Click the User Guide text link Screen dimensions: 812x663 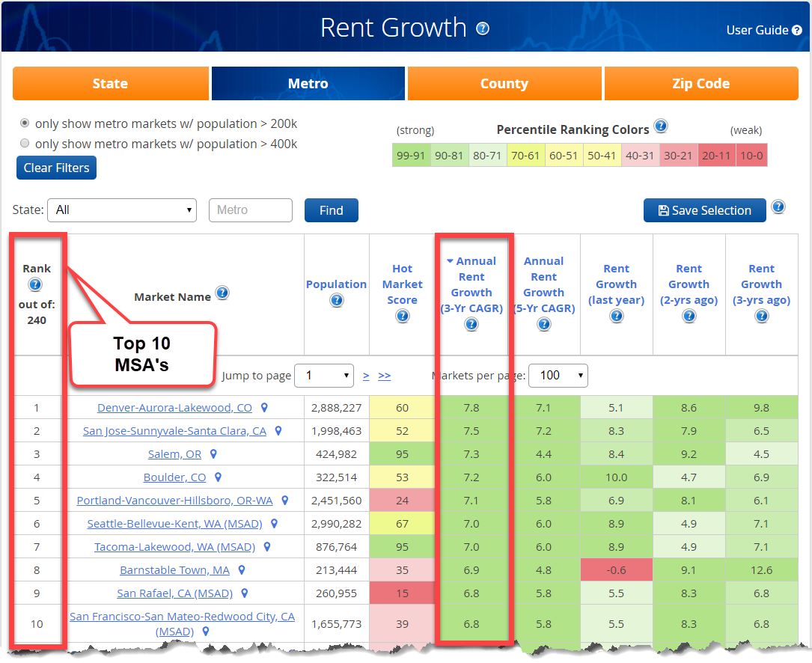[757, 31]
